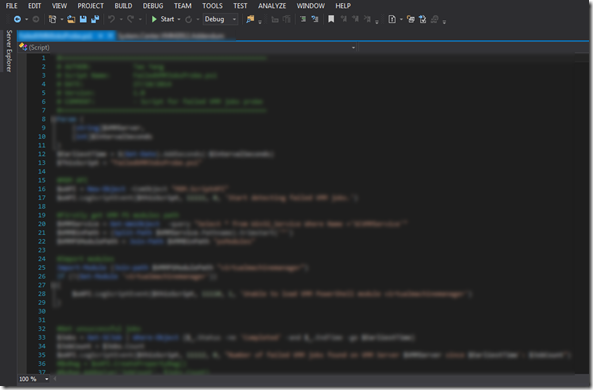Image resolution: width=593 pixels, height=390 pixels.
Task: Click the stacked windows icon with orange badge
Action: [411, 19]
